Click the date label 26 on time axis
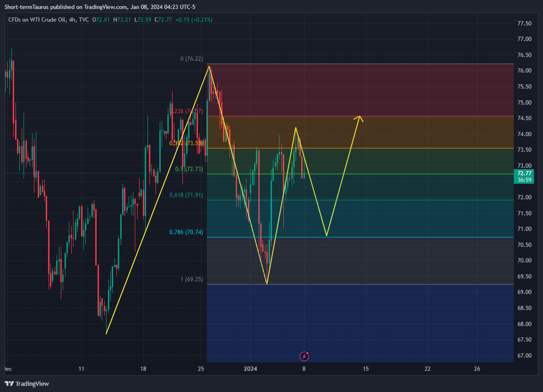 (477, 369)
